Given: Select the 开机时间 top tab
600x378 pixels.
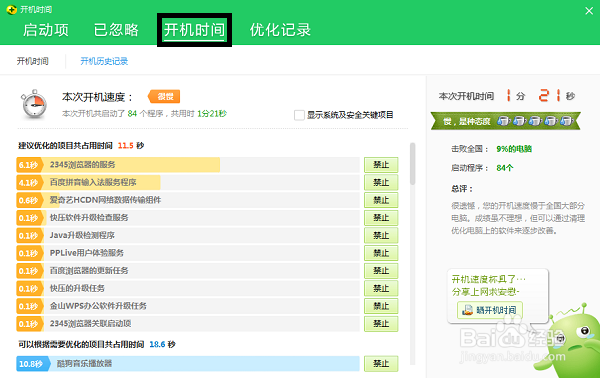Looking at the screenshot, I should pyautogui.click(x=194, y=30).
